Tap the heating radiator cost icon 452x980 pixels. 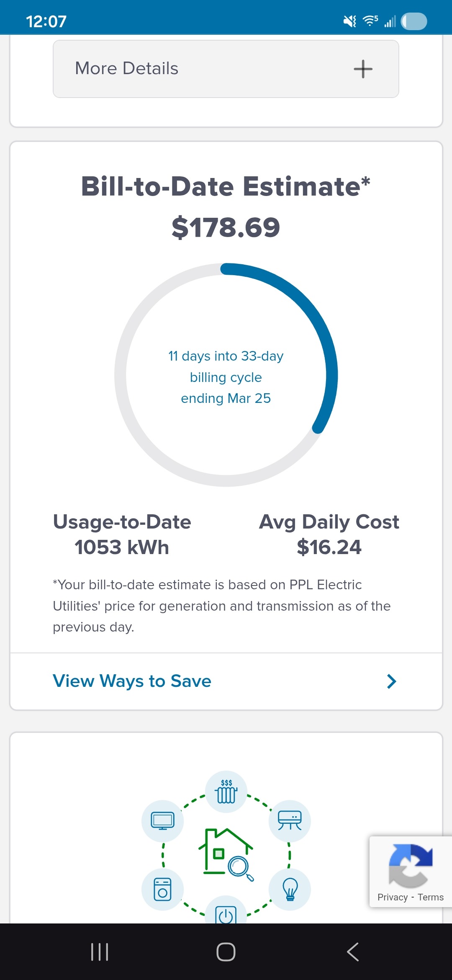tap(226, 792)
